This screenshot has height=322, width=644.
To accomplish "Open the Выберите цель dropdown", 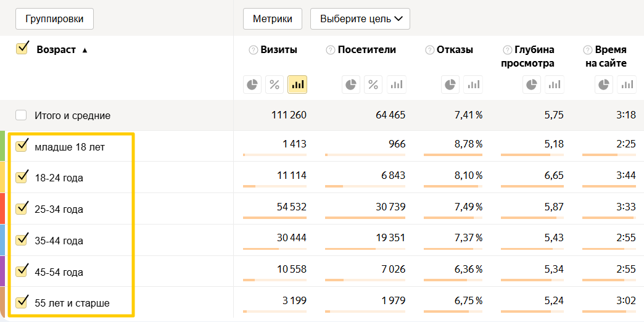I will [x=360, y=19].
